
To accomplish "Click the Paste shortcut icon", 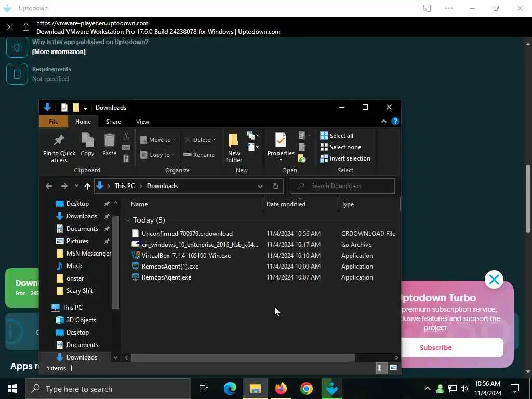I will click(126, 158).
